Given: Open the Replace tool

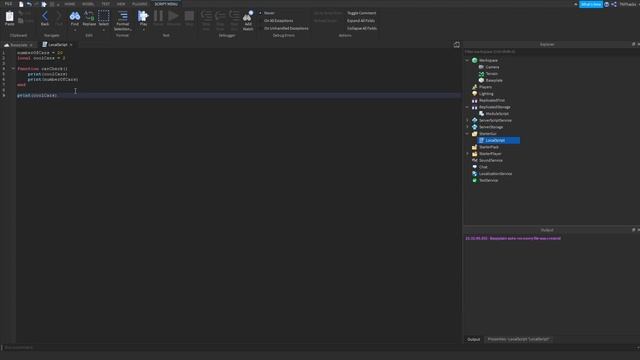Looking at the screenshot, I should [89, 18].
